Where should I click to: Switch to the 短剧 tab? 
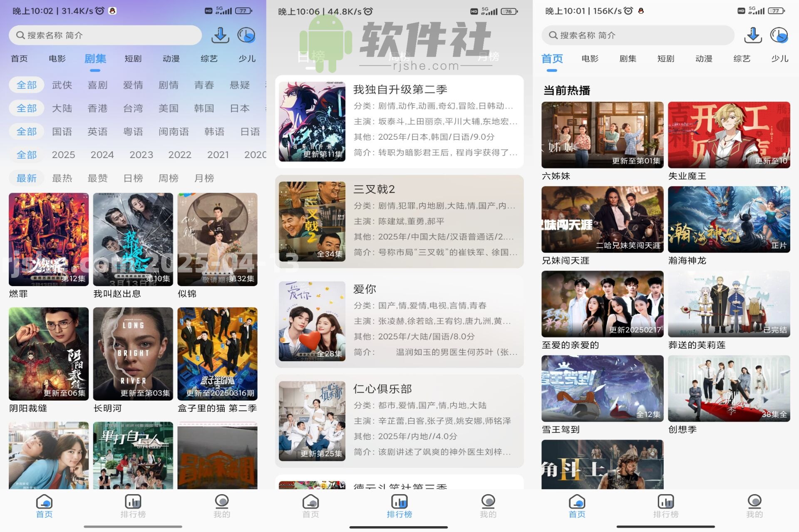click(133, 59)
